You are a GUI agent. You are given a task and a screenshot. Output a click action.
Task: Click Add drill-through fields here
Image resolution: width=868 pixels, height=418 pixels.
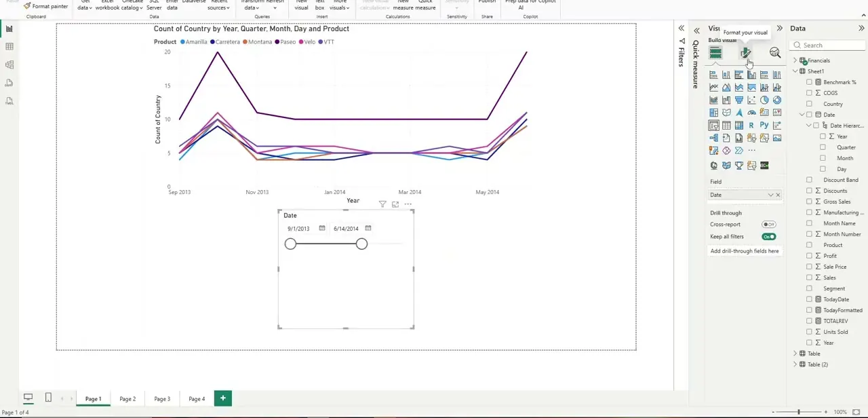[745, 251]
